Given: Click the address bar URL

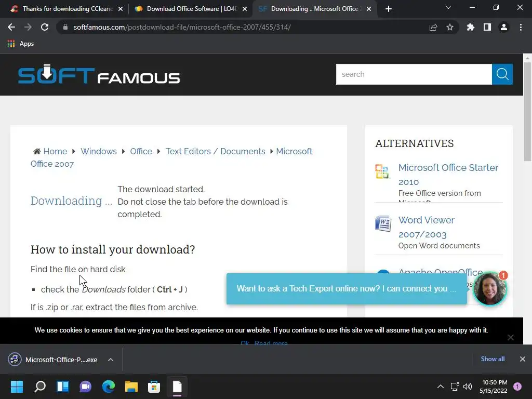Looking at the screenshot, I should click(182, 27).
